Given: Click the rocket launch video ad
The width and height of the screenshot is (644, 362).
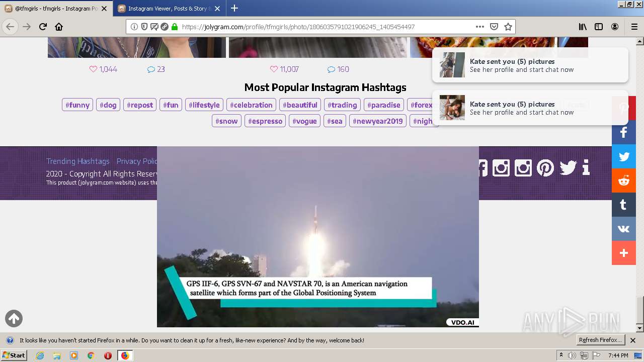Looking at the screenshot, I should coord(318,237).
